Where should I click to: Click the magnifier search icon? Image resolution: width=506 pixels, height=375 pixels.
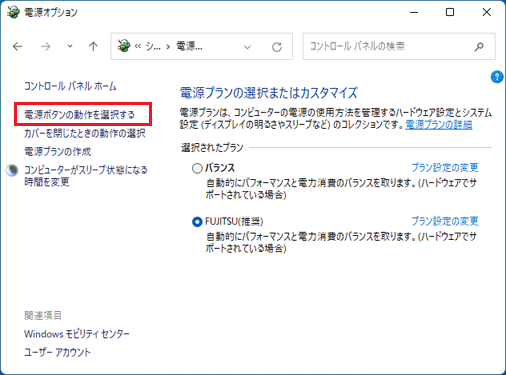pos(479,47)
